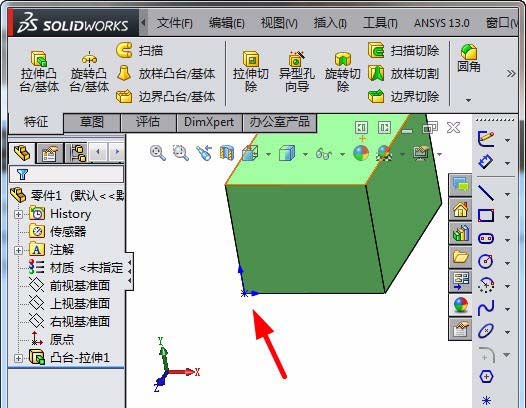Select 前视基准面 plane
Screen dimensions: 526x408
click(69, 286)
